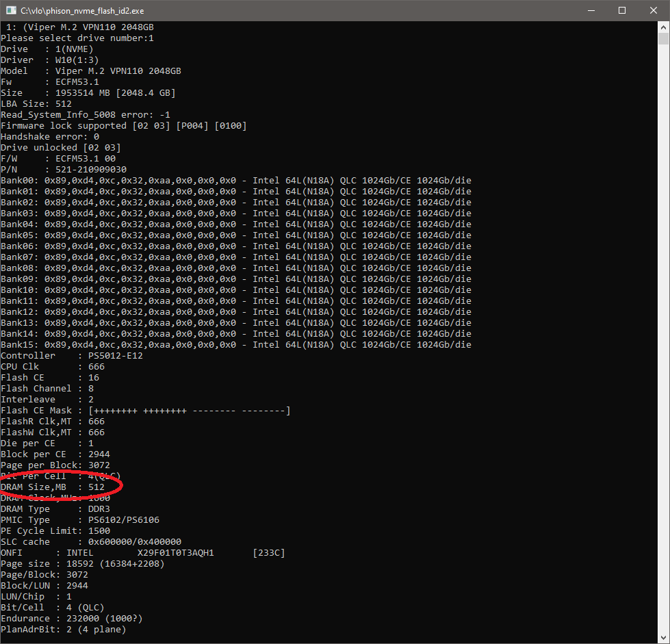Click the Bank05 flash ID row
The width and height of the screenshot is (670, 644).
(x=236, y=235)
